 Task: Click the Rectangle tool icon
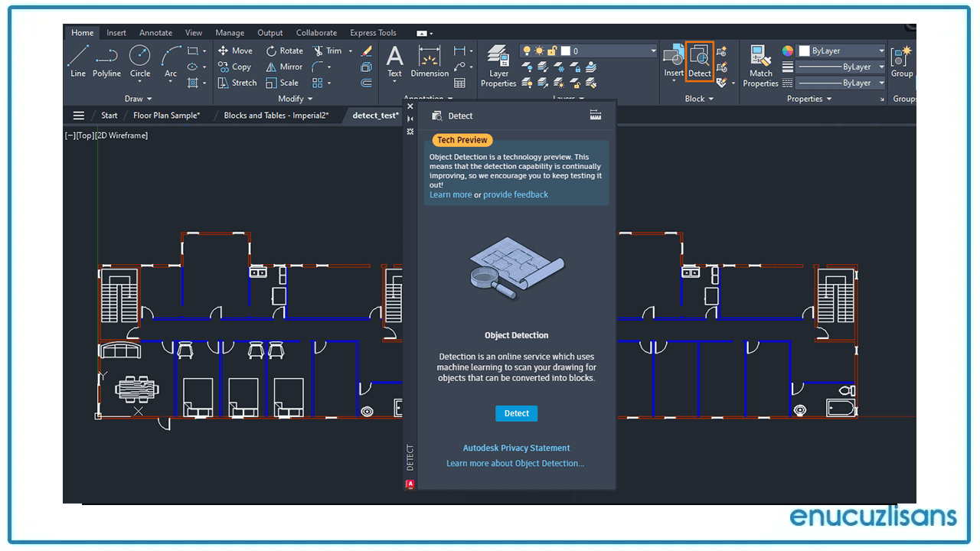click(x=193, y=51)
